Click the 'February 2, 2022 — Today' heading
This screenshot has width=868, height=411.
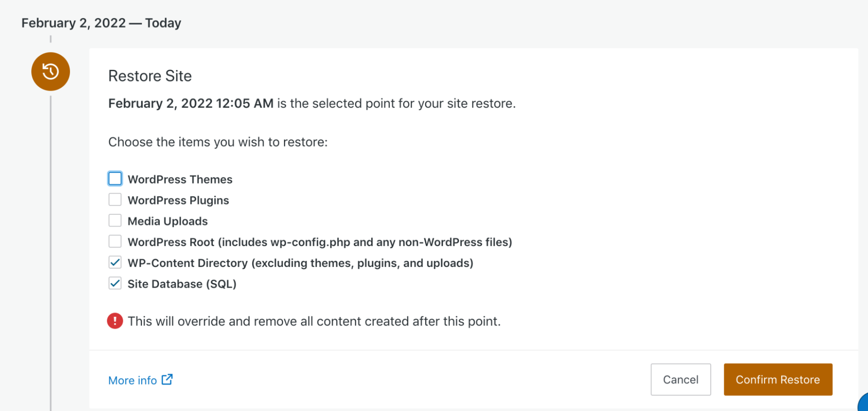tap(101, 23)
